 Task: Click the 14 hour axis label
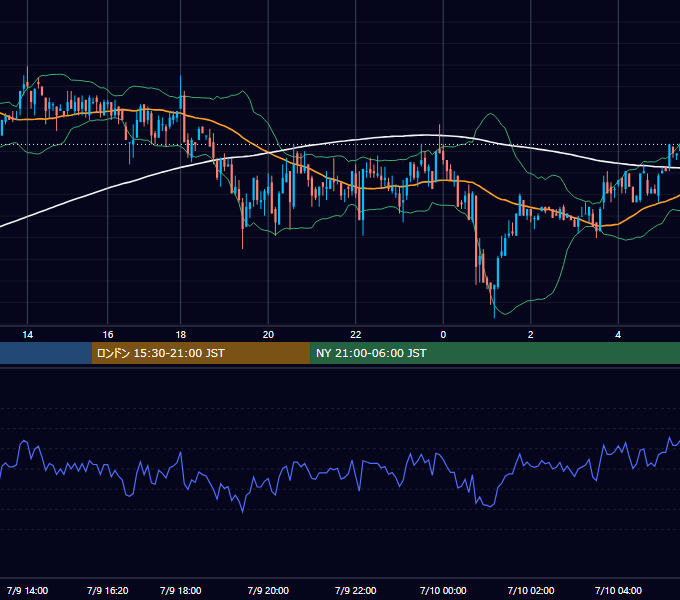27,335
